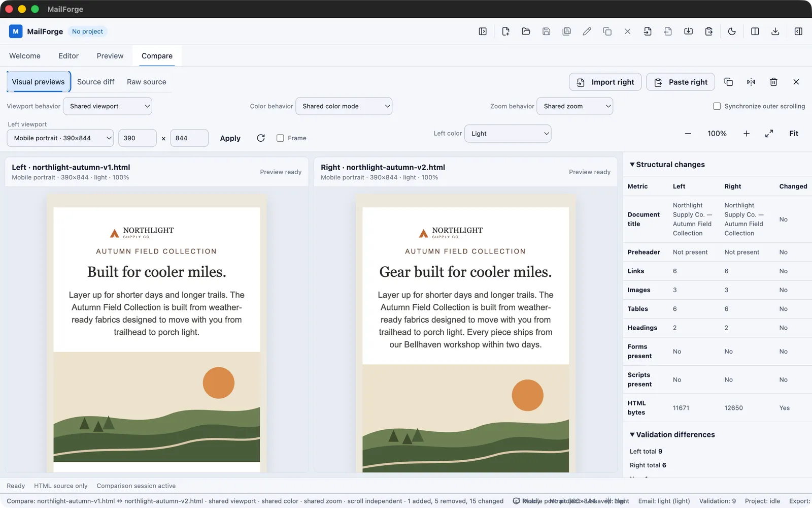This screenshot has height=508, width=812.
Task: Switch to the Welcome tab
Action: (x=25, y=56)
